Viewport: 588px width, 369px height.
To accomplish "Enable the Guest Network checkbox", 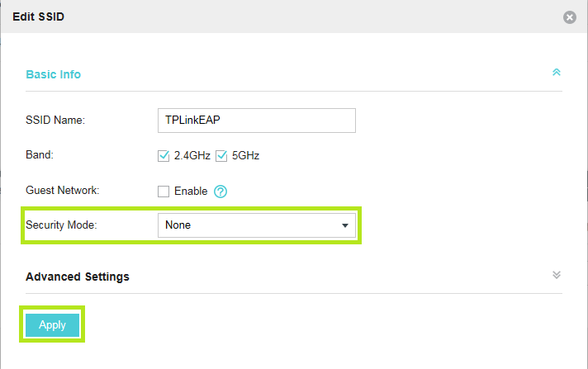I will click(164, 192).
